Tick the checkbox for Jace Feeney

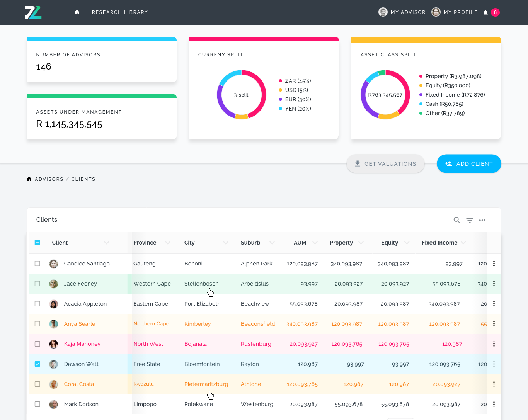[37, 284]
